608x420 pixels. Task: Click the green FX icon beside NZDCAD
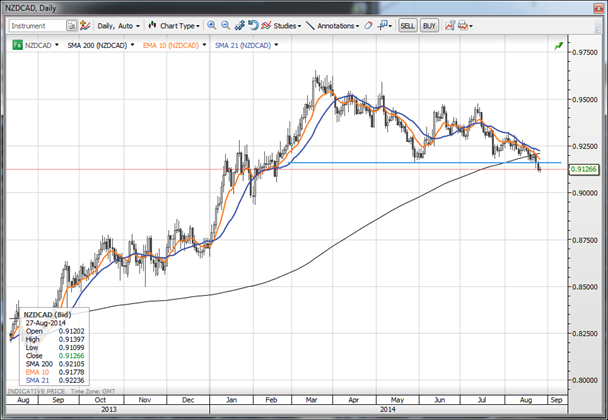point(18,45)
